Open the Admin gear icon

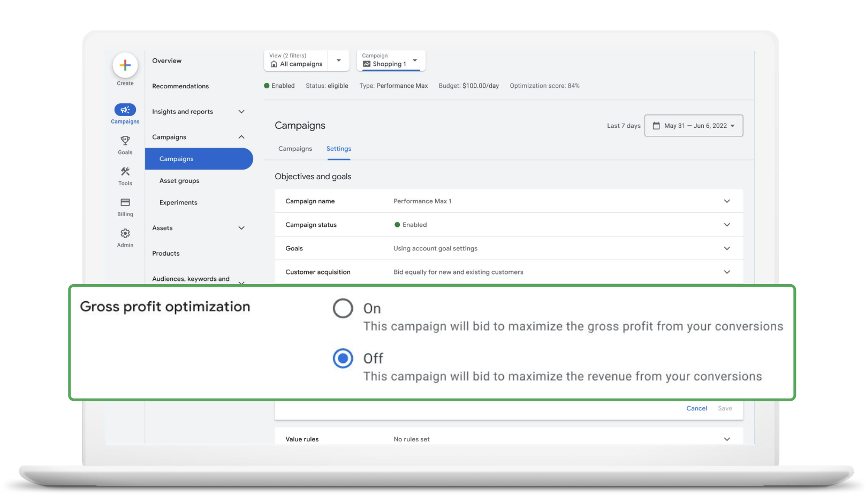point(125,233)
